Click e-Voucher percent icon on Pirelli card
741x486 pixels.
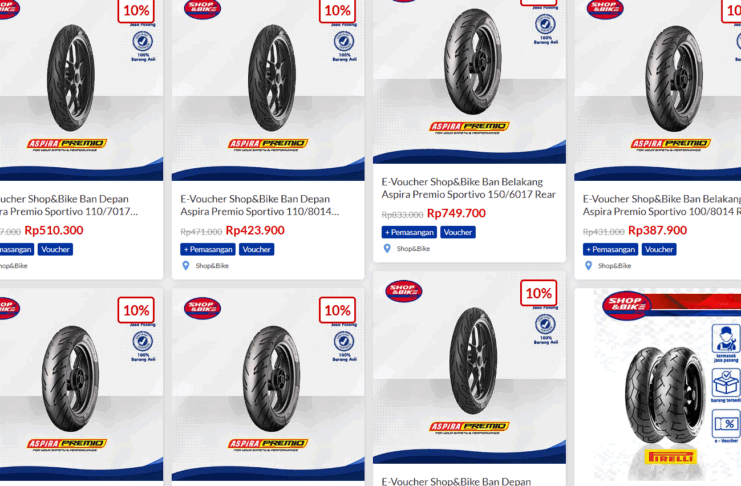click(726, 426)
